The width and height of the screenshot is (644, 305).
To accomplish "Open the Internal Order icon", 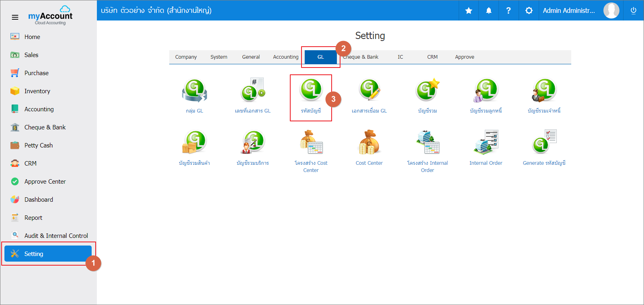I will 486,142.
